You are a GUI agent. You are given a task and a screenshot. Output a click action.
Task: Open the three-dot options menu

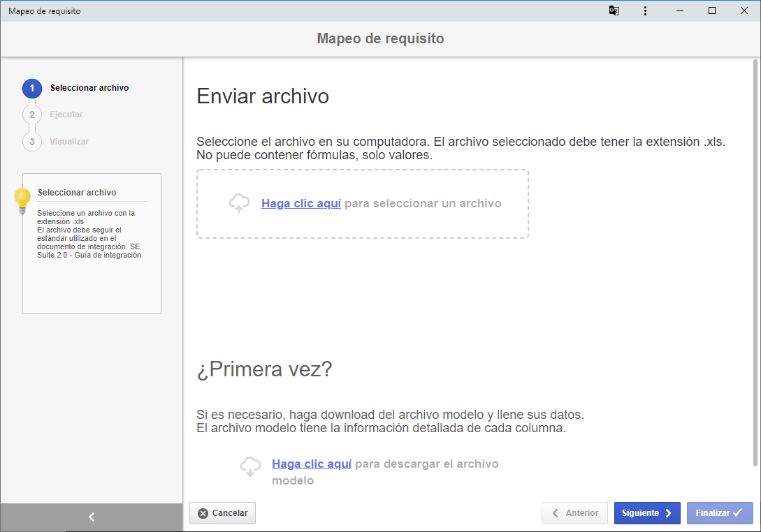pos(645,10)
